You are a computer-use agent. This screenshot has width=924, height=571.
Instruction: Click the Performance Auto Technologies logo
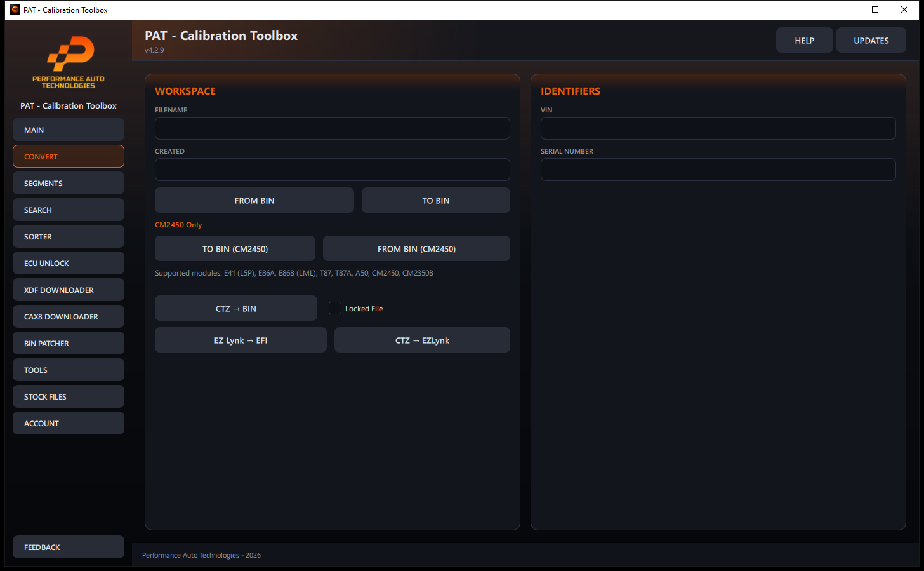(69, 62)
